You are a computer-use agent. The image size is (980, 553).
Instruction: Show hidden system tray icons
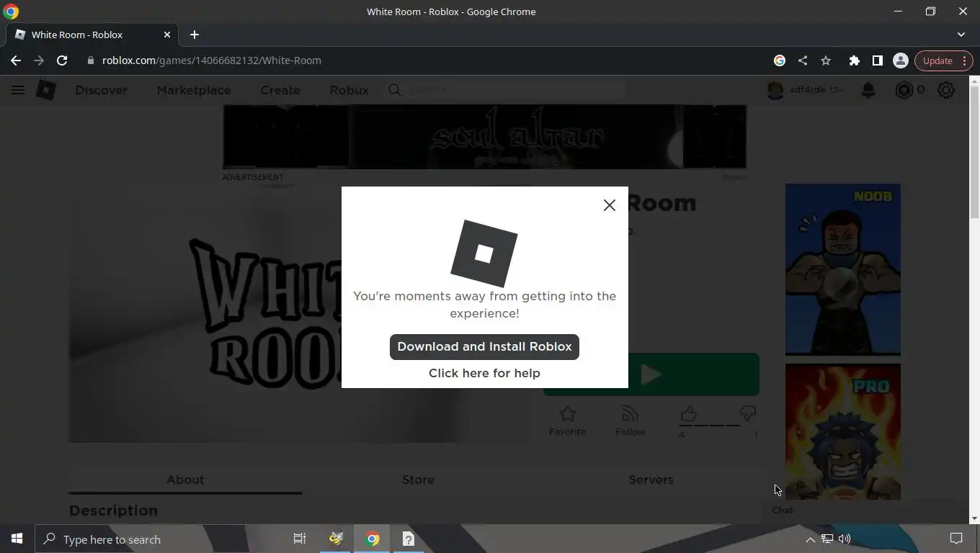pos(810,539)
